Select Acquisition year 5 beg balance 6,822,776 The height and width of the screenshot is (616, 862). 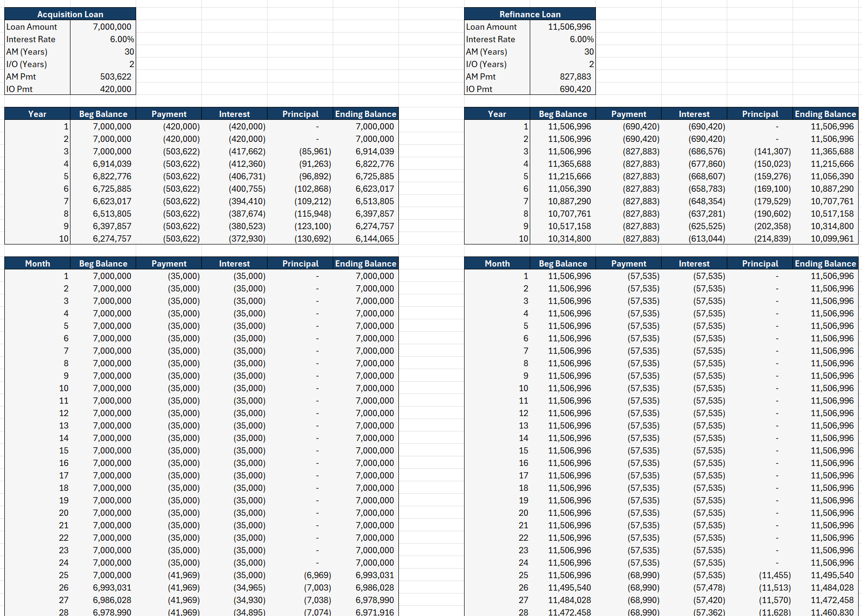[x=103, y=176]
